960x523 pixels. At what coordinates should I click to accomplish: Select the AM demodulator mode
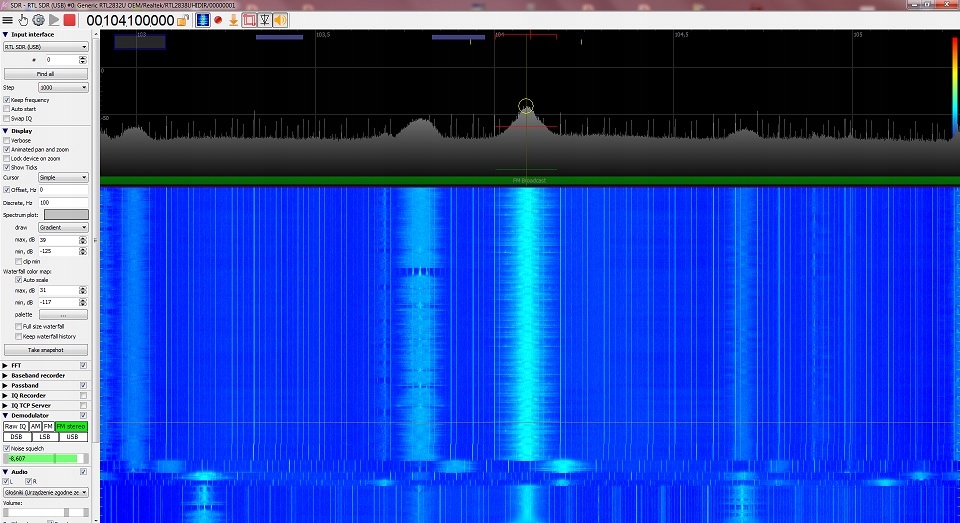click(35, 427)
